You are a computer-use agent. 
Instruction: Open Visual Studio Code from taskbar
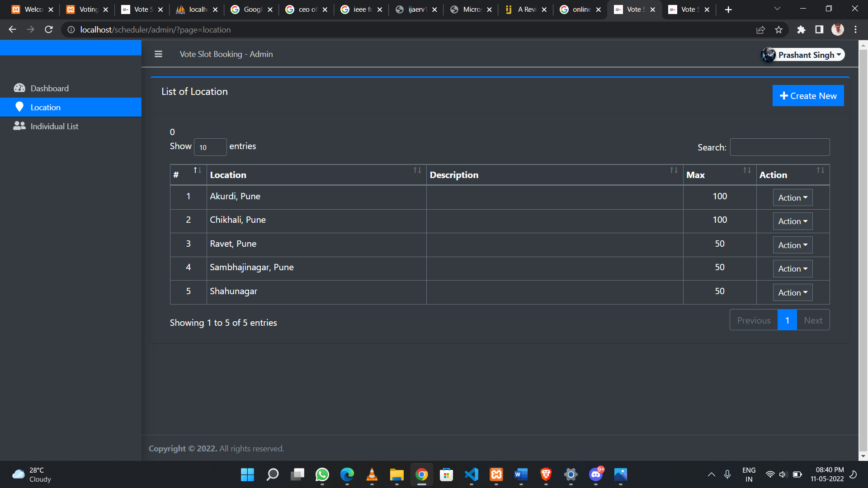[x=472, y=474]
